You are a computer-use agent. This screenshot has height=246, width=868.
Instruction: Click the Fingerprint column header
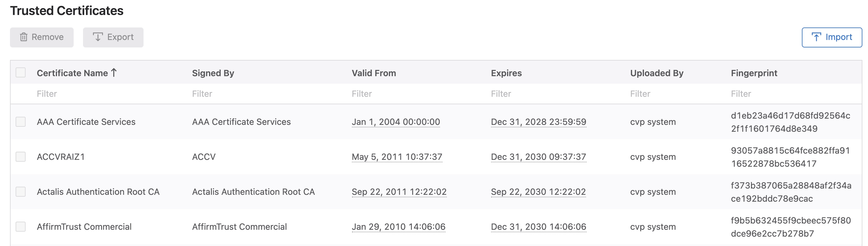pyautogui.click(x=754, y=73)
